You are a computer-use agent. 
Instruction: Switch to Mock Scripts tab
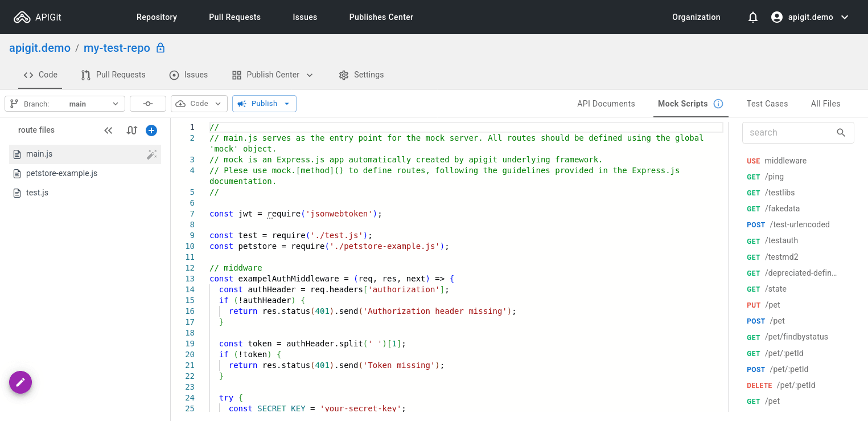tap(683, 104)
